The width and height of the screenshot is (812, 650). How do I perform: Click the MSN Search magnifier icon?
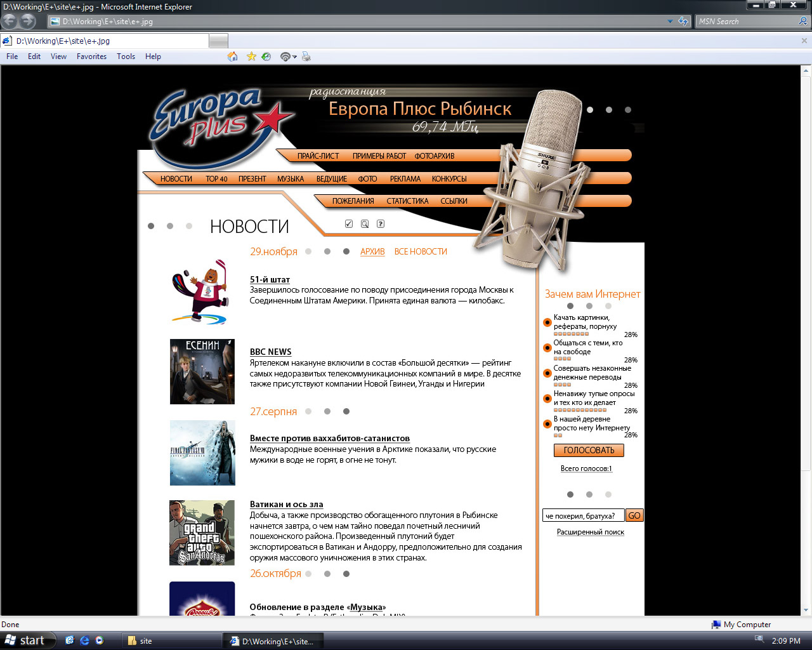[x=803, y=22]
